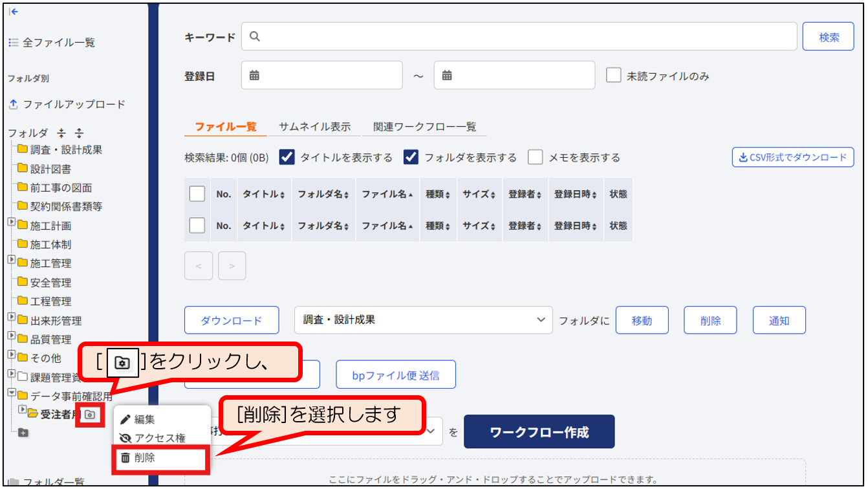Click the ダウンロード button
Screen dimensions: 868x489
tap(232, 320)
